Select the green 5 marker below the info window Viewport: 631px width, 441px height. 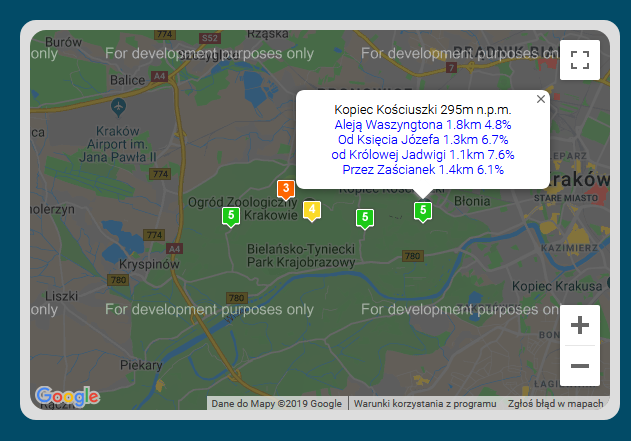pyautogui.click(x=423, y=211)
